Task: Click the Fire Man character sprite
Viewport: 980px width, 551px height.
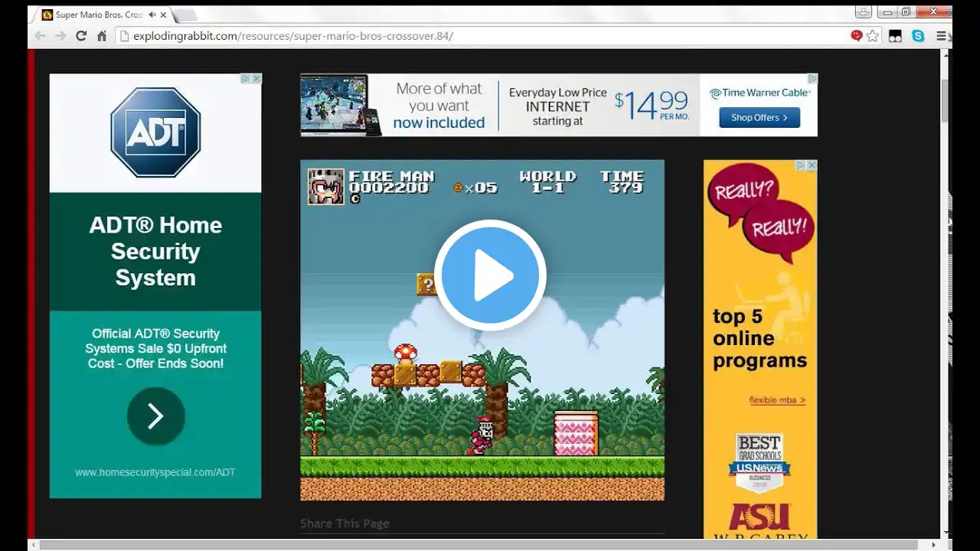Action: click(x=481, y=436)
